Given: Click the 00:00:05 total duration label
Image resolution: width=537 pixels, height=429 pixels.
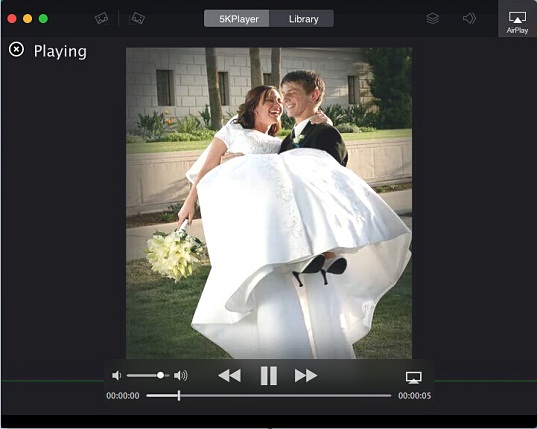Looking at the screenshot, I should pos(414,396).
